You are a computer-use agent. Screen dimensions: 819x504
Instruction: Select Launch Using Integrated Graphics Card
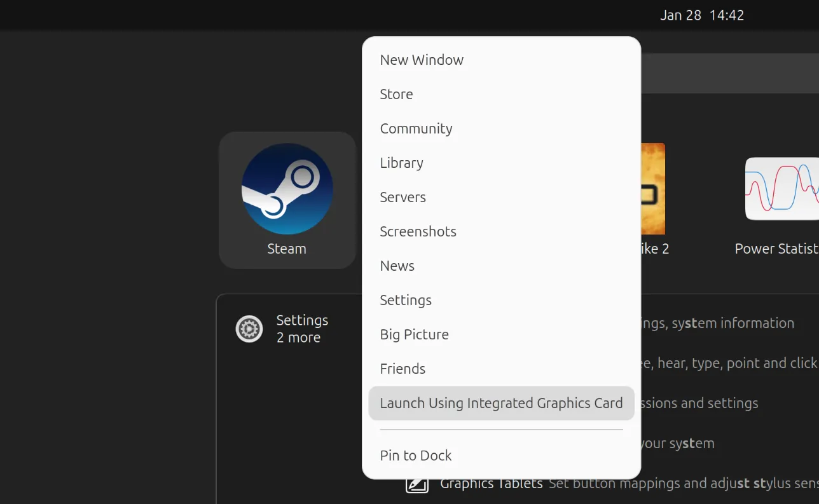(x=500, y=403)
